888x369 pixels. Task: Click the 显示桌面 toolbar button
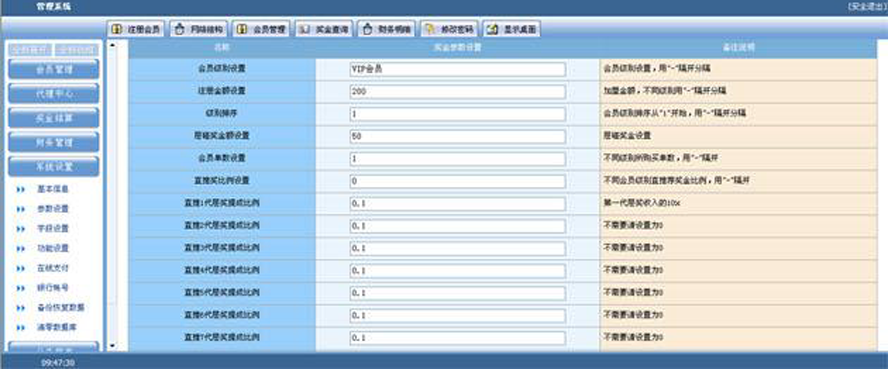[511, 29]
